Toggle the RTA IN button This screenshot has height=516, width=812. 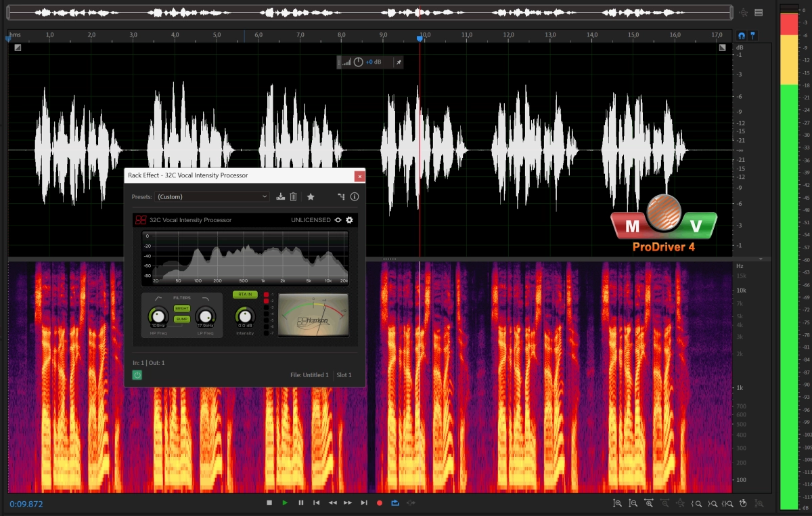click(244, 295)
